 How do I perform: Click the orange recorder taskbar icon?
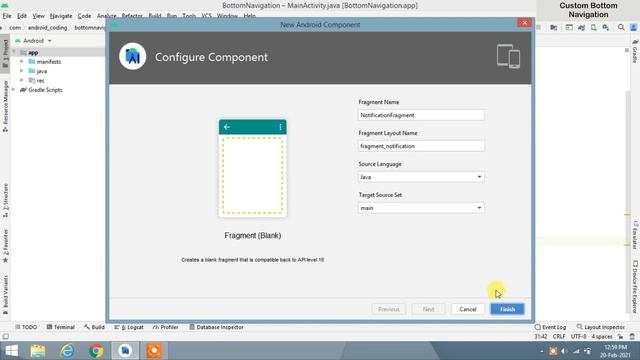click(154, 351)
